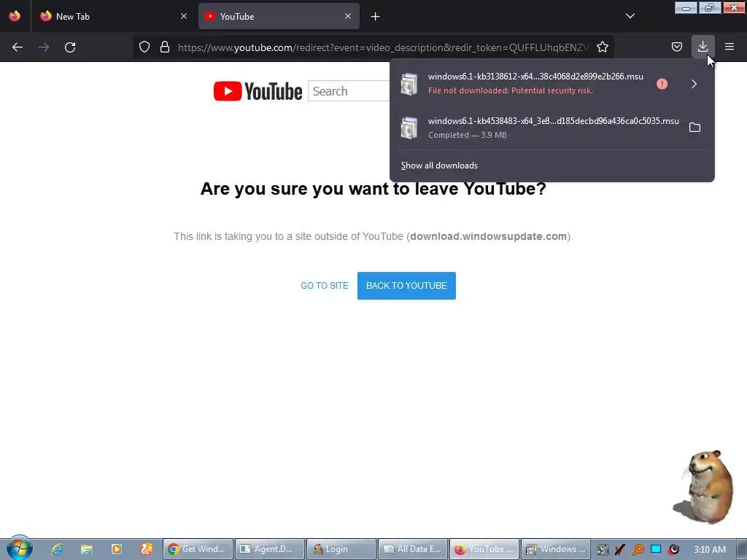
Task: Switch to the Login taskbar window
Action: coord(341,549)
